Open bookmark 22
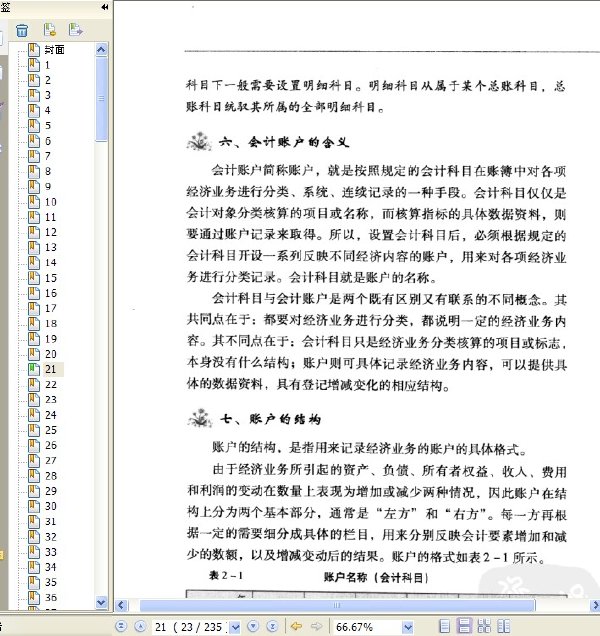Screen dimensions: 600x636 click(x=50, y=385)
